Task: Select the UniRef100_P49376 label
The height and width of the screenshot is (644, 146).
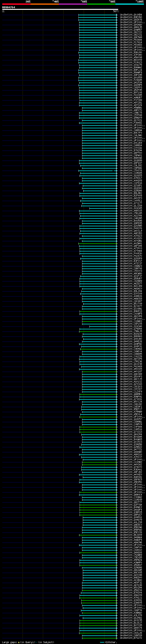Action: click(x=131, y=228)
